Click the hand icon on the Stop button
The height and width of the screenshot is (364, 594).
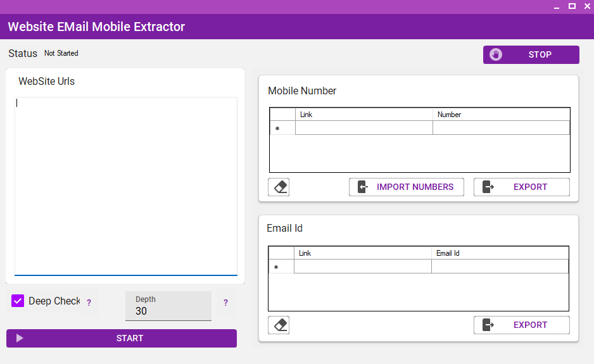pos(496,54)
